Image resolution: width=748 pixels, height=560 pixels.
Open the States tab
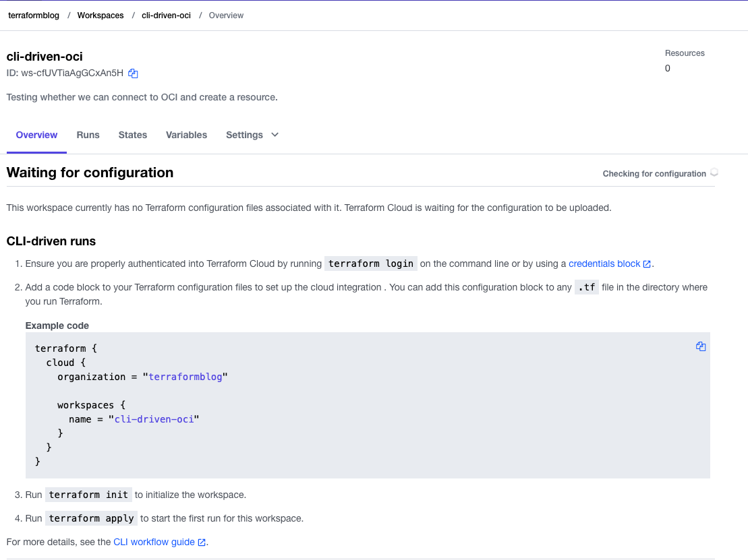(133, 135)
